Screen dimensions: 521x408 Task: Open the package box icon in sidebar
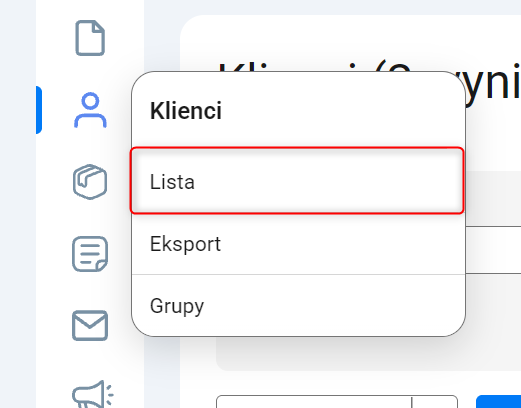(x=90, y=182)
